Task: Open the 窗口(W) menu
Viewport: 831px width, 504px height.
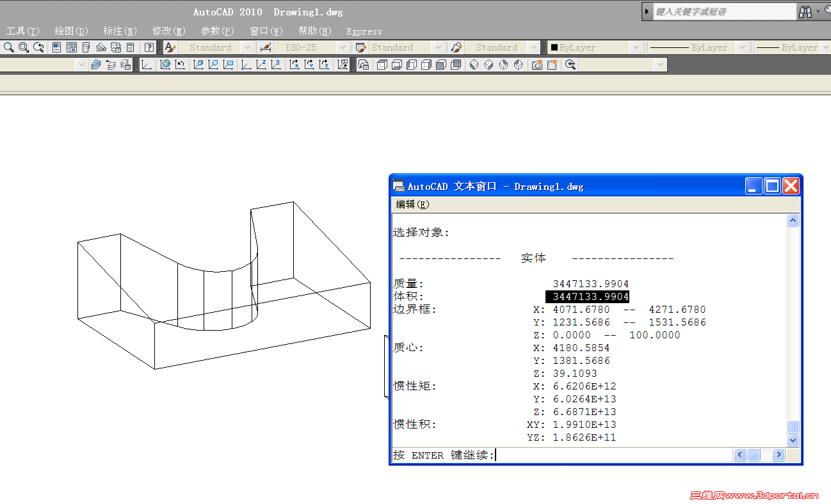Action: coord(266,31)
